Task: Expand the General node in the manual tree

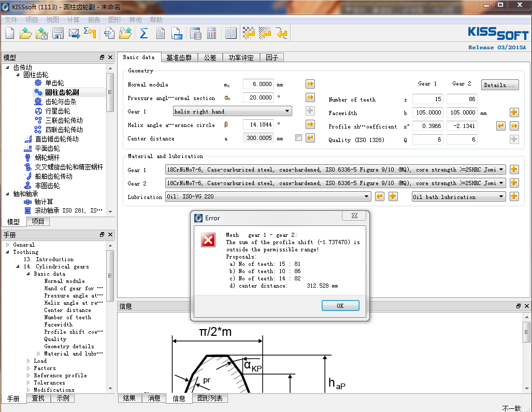Action: click(7, 245)
